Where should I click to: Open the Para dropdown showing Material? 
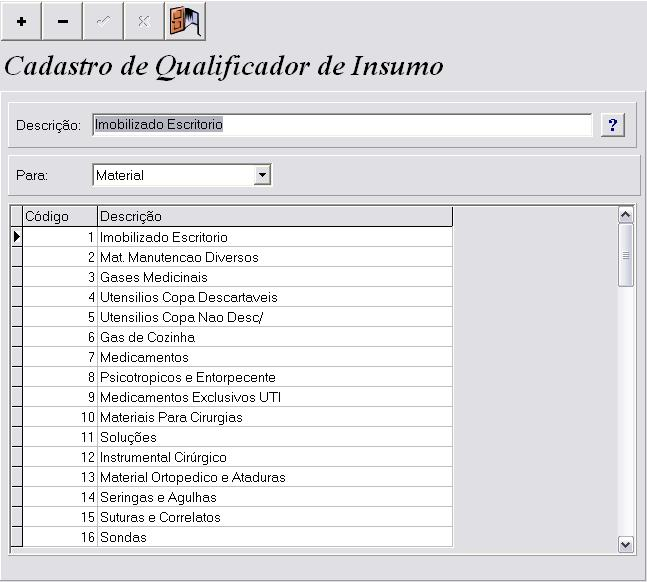pyautogui.click(x=262, y=175)
